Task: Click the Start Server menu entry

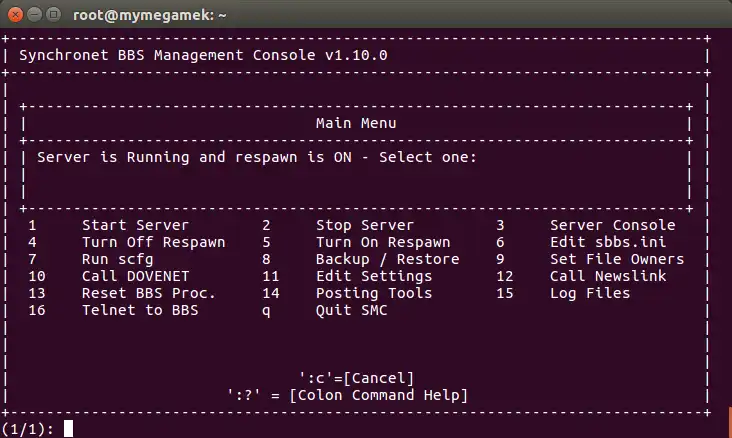Action: tap(135, 225)
